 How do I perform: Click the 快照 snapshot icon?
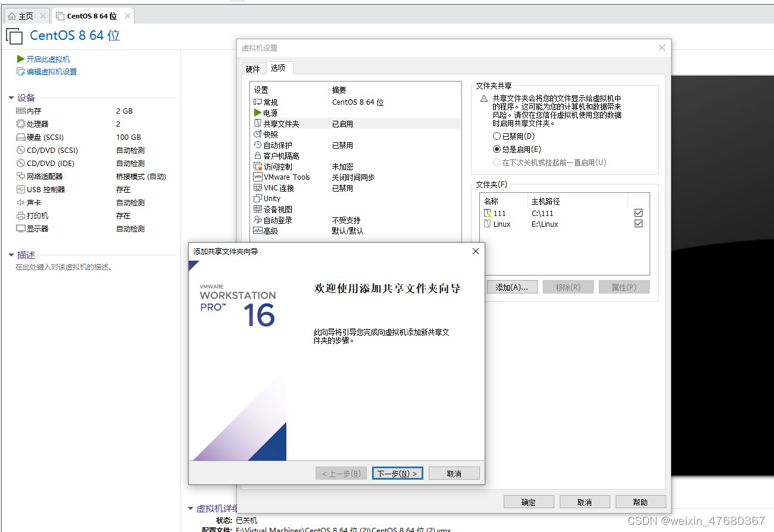click(x=258, y=134)
